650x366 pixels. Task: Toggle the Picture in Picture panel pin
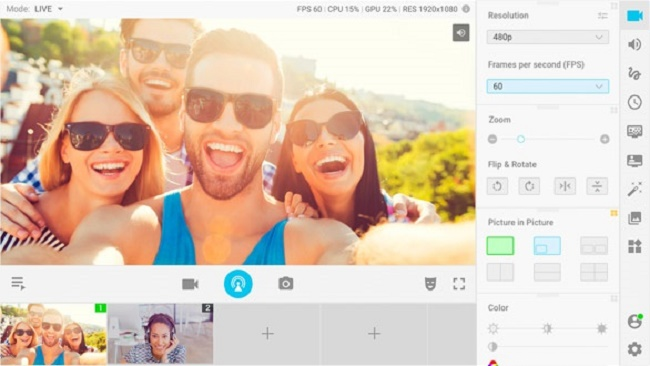[x=614, y=213]
